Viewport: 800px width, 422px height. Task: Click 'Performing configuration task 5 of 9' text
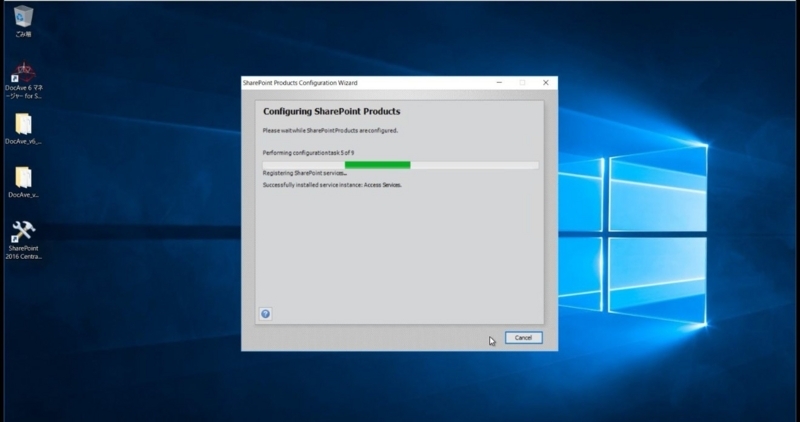tap(308, 153)
